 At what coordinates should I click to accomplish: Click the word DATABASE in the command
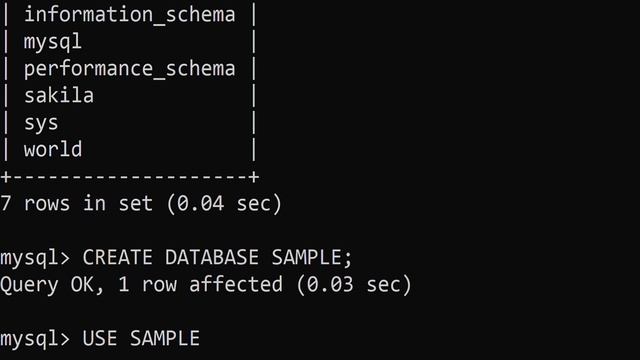[212, 258]
